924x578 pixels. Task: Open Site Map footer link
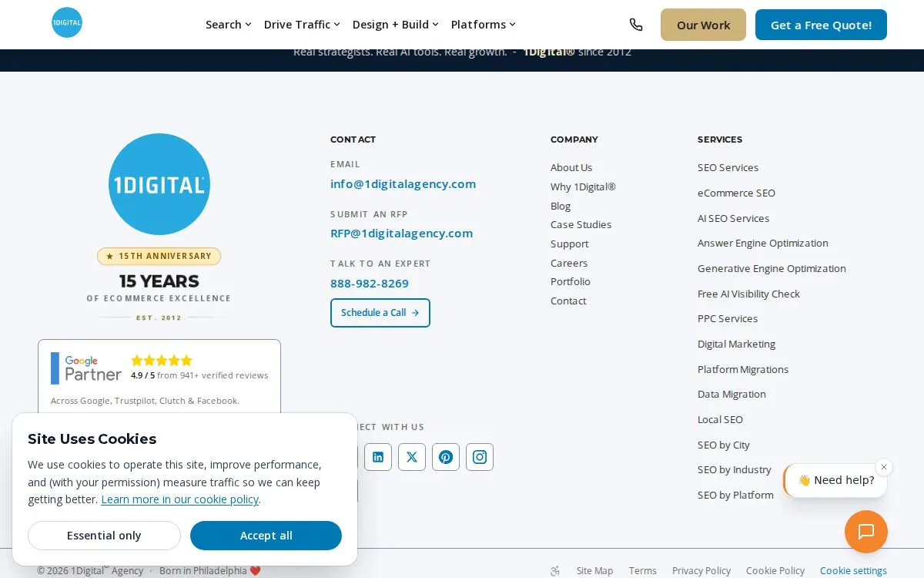click(595, 571)
